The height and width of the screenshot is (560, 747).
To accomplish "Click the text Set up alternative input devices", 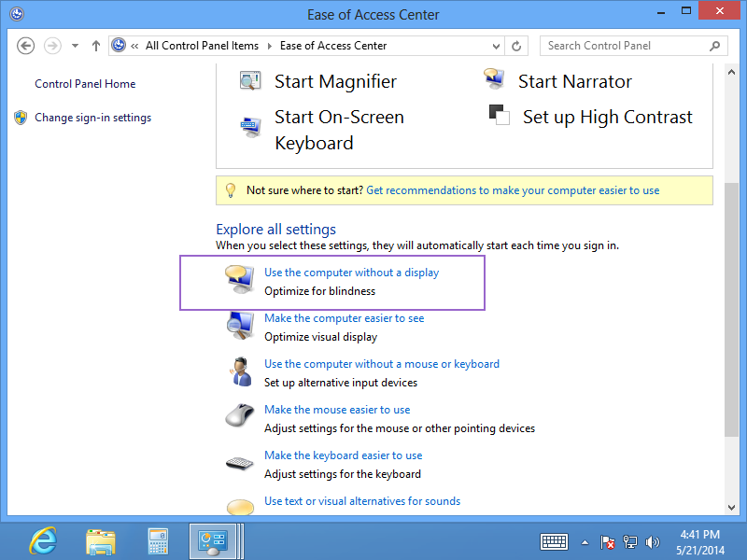I will coord(341,383).
